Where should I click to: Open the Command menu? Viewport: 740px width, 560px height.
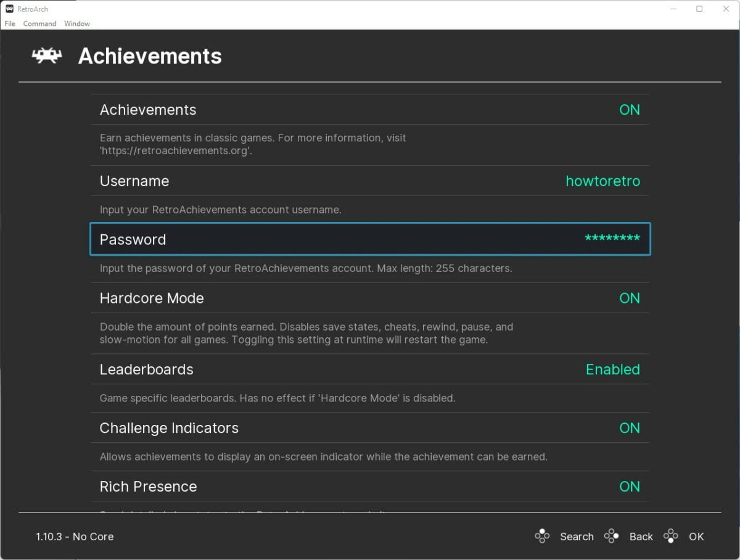[x=39, y=23]
